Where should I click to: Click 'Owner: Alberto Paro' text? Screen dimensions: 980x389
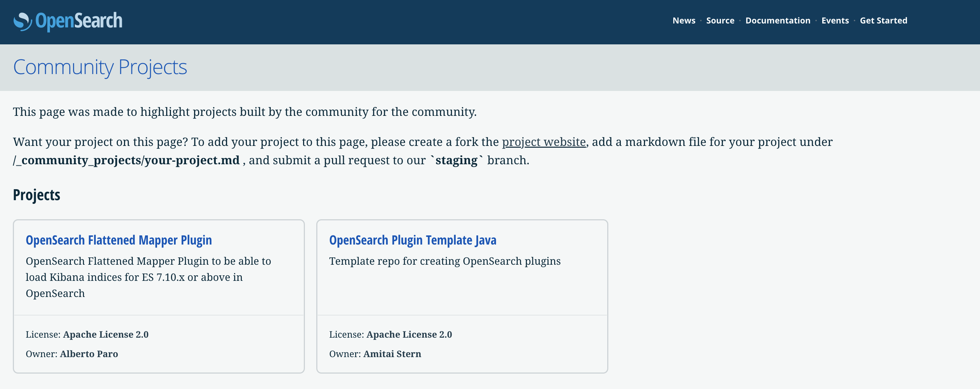[72, 354]
